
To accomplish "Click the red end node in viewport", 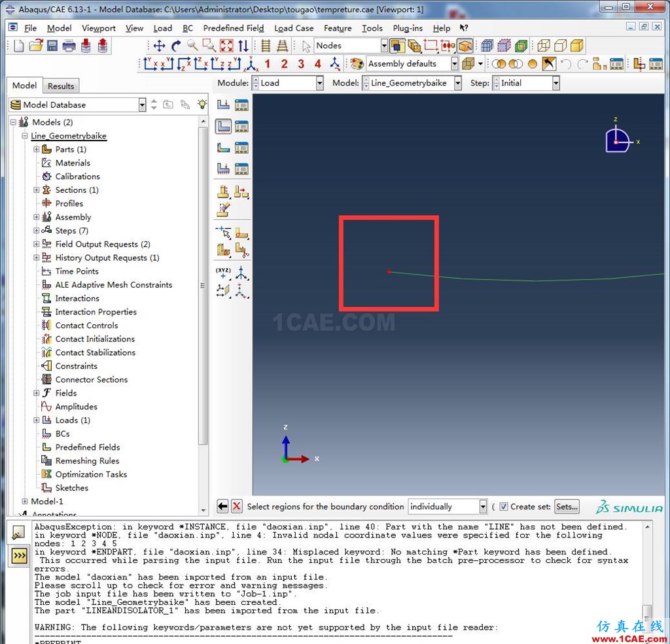I will click(x=389, y=271).
